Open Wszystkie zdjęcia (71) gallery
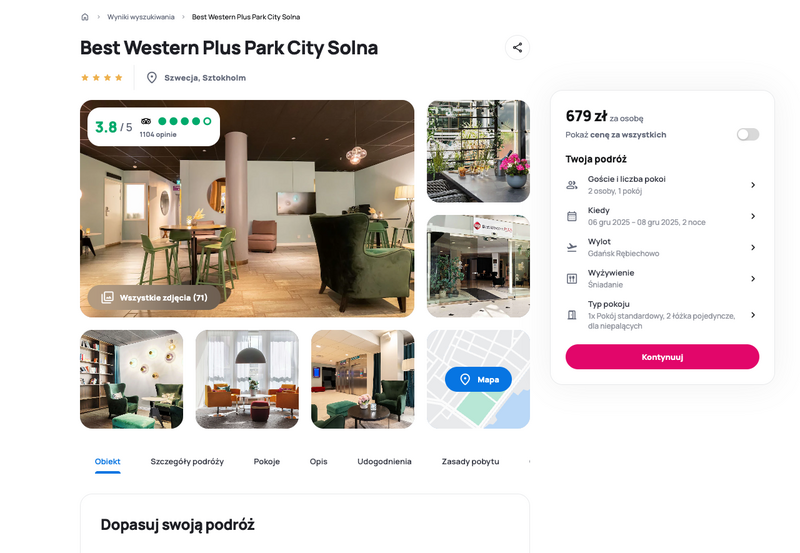 pos(155,297)
